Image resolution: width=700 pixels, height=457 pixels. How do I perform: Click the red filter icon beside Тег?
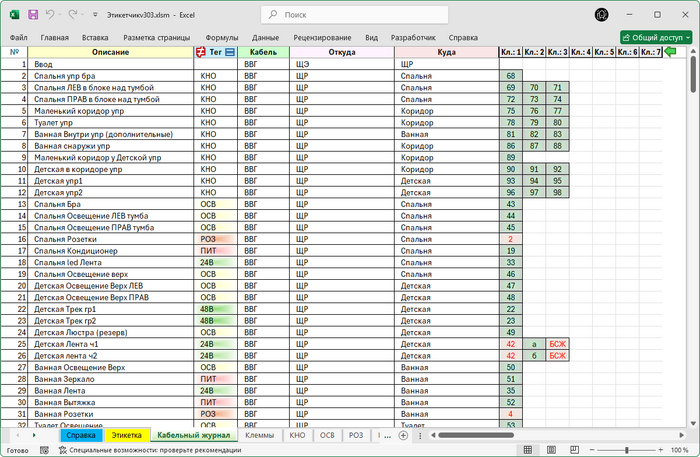[x=200, y=51]
